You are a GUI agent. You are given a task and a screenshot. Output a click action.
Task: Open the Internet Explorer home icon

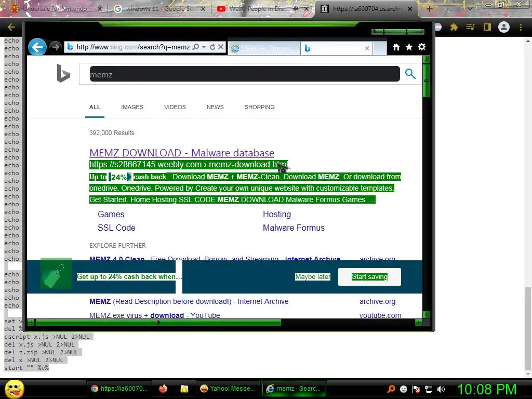pos(396,47)
